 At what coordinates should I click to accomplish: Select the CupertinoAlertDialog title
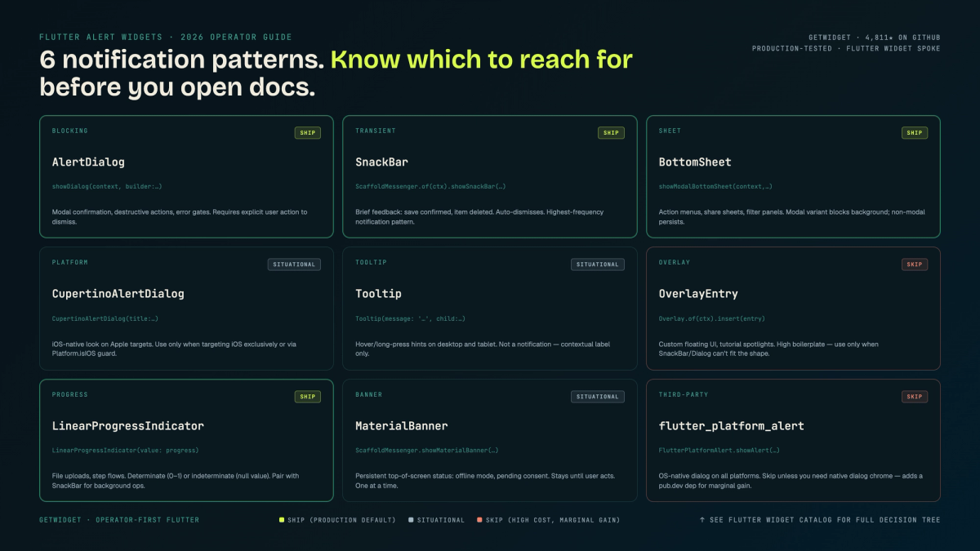click(118, 294)
